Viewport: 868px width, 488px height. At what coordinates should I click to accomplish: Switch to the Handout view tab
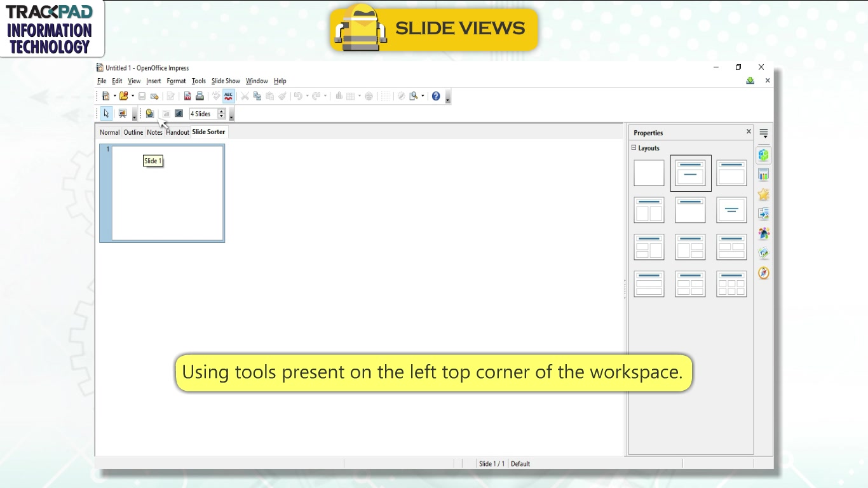coord(178,132)
